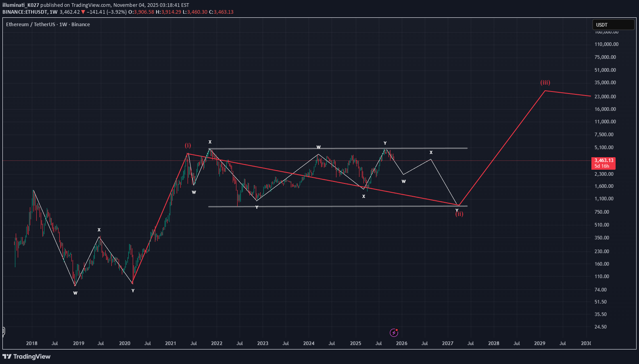
Task: Click the 7,500.00 level on price scale
Action: 604,135
